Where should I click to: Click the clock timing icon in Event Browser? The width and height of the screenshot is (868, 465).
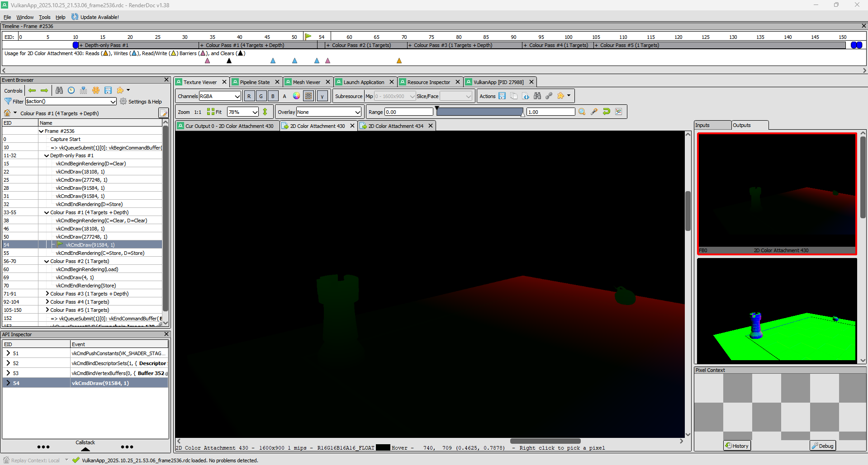pos(71,90)
